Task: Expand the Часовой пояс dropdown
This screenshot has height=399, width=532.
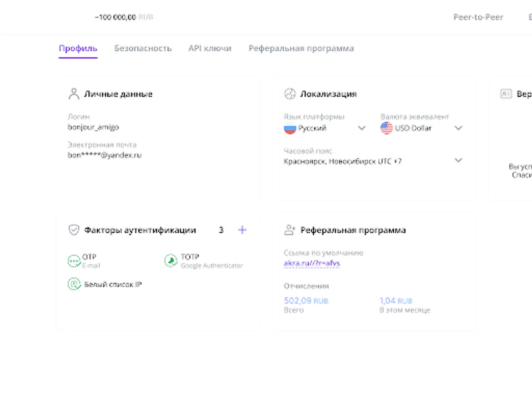Action: (458, 160)
